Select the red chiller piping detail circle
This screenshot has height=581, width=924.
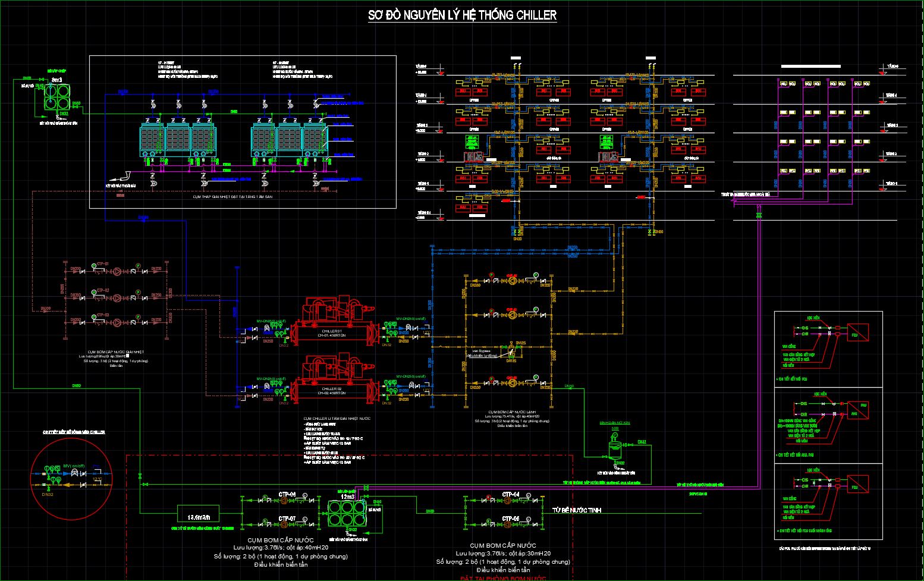click(71, 478)
